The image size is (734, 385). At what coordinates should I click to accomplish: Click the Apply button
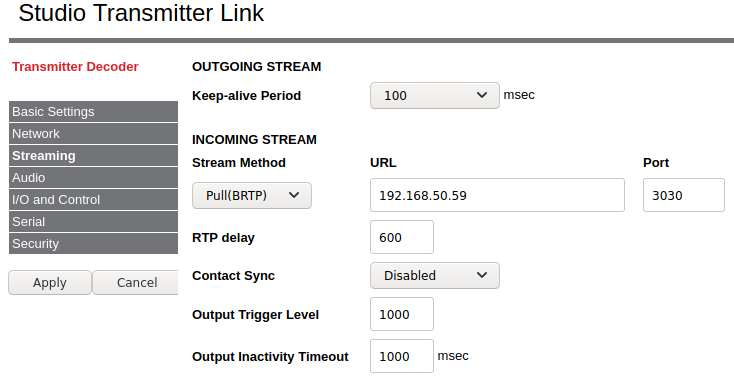[50, 282]
